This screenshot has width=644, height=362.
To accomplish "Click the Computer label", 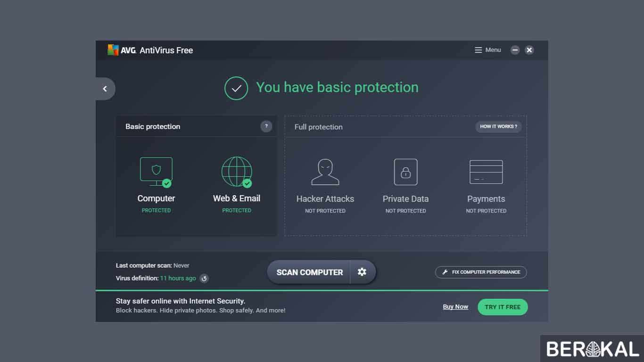I will (x=156, y=198).
